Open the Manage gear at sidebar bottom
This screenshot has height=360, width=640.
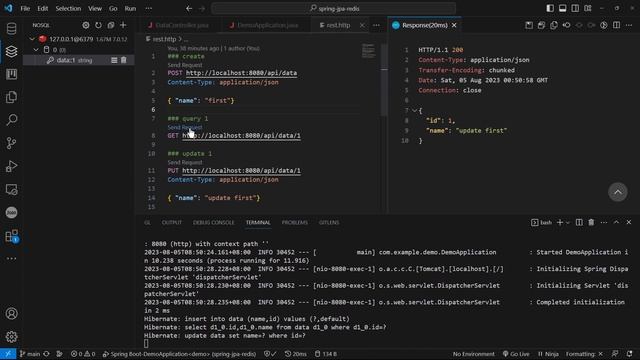tap(11, 337)
